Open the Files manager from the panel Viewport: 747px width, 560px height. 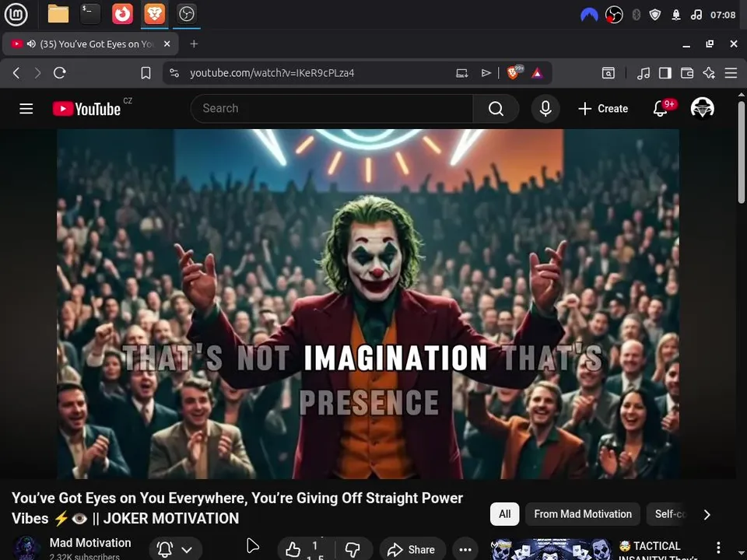(x=58, y=14)
